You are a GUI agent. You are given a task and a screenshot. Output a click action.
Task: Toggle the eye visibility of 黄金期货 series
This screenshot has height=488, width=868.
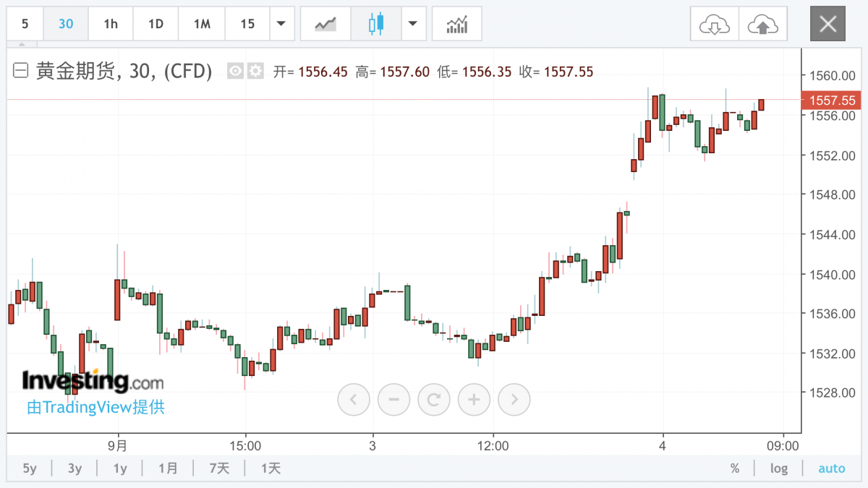click(x=235, y=71)
